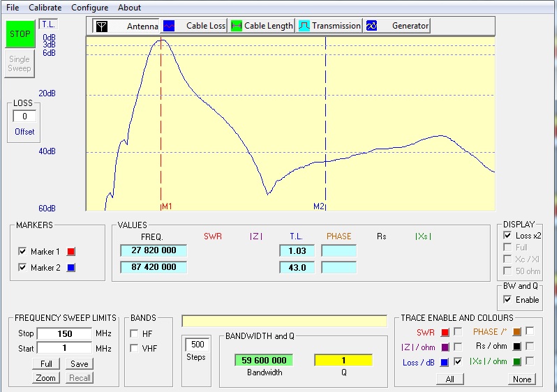The height and width of the screenshot is (392, 559).
Task: Toggle the Marker 1 checkbox
Action: coord(22,252)
